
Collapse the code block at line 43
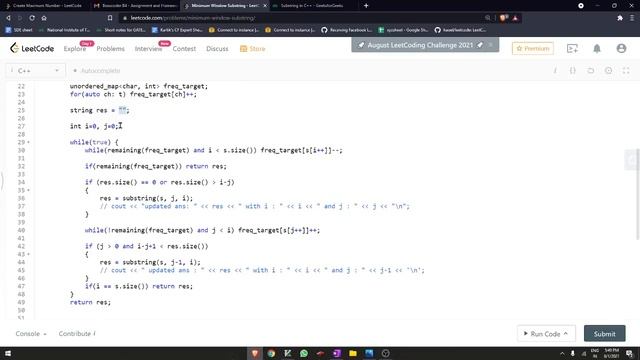[28, 254]
